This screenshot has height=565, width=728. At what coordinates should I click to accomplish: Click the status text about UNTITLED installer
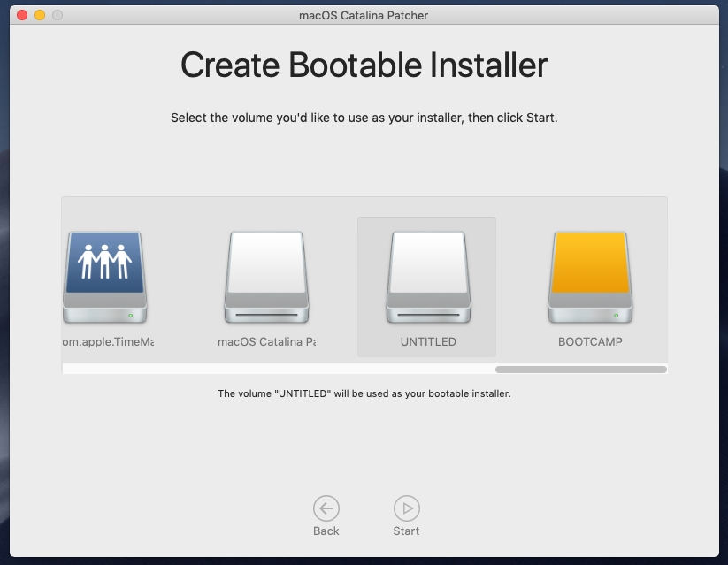pyautogui.click(x=364, y=393)
